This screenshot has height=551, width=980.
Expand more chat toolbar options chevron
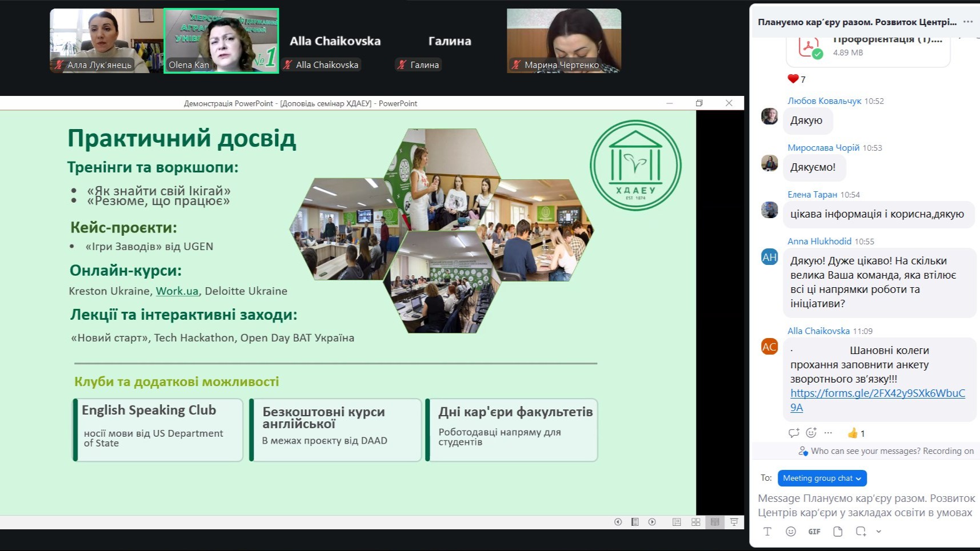tap(879, 532)
